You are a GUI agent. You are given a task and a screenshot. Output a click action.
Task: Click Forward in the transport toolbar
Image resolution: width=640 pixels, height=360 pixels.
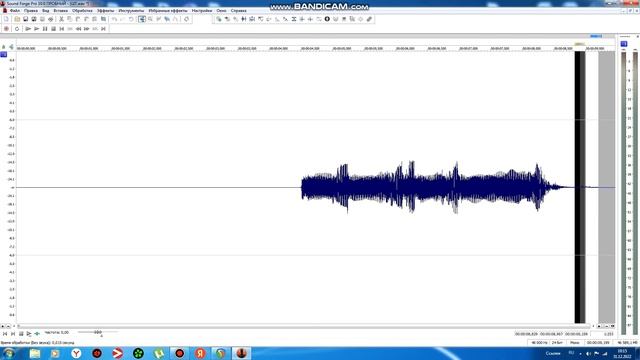(x=87, y=29)
